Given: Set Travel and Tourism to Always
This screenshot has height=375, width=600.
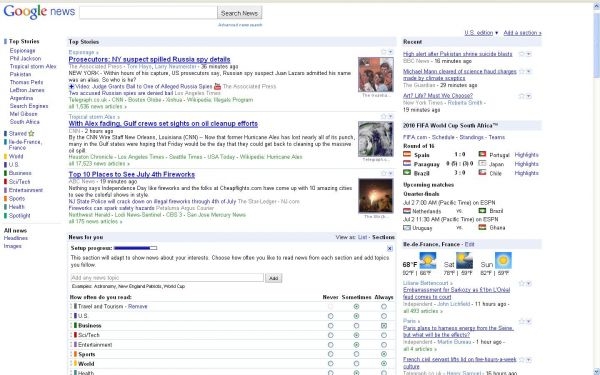Looking at the screenshot, I should [384, 307].
